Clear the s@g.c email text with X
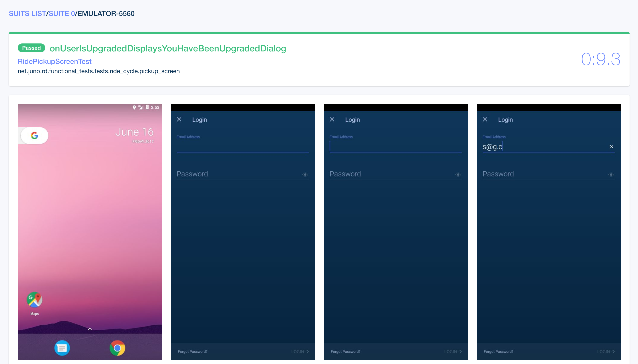 pos(611,147)
